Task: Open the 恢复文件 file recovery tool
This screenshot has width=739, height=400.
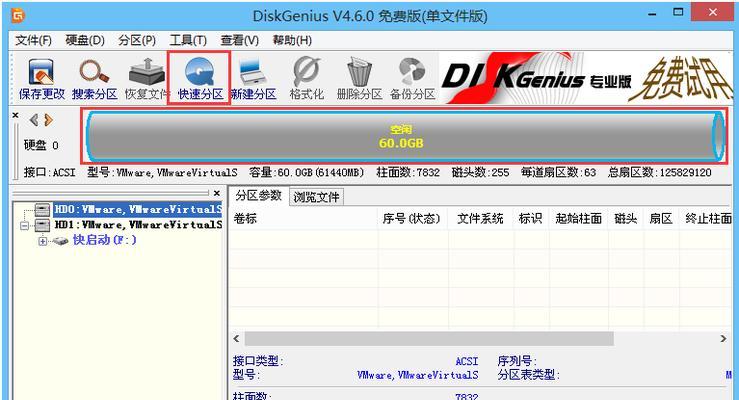Action: pos(147,79)
